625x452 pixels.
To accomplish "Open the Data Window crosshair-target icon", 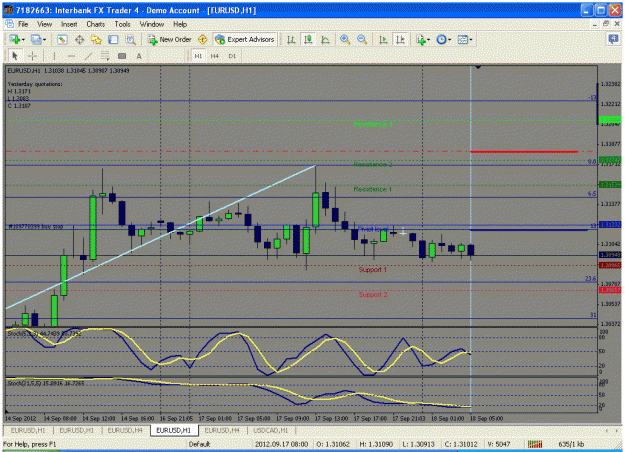I will (x=79, y=39).
